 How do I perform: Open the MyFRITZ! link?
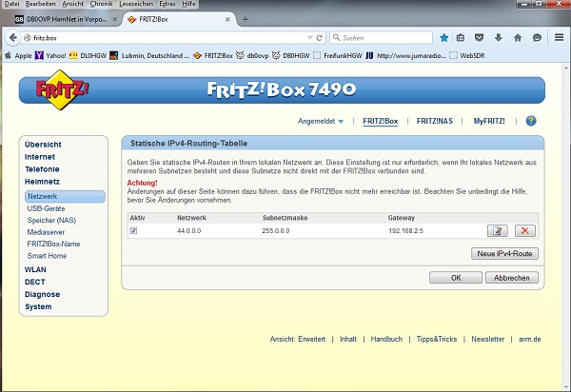[489, 121]
